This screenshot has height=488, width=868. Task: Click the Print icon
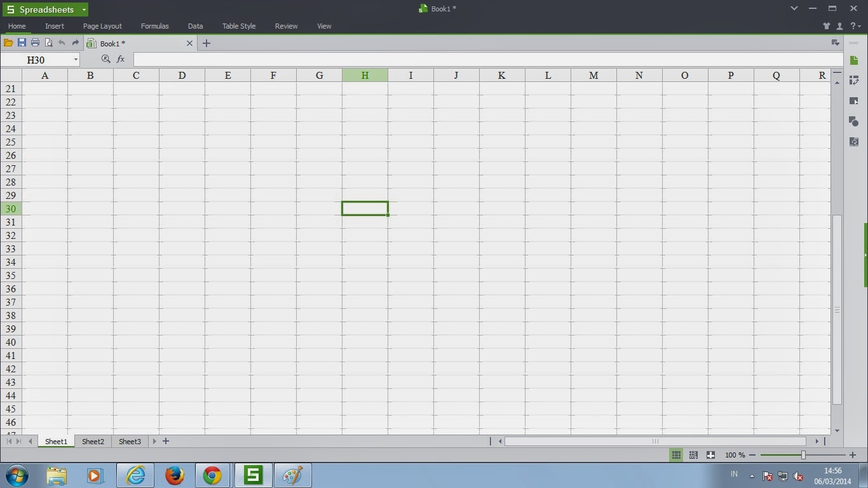click(x=35, y=43)
